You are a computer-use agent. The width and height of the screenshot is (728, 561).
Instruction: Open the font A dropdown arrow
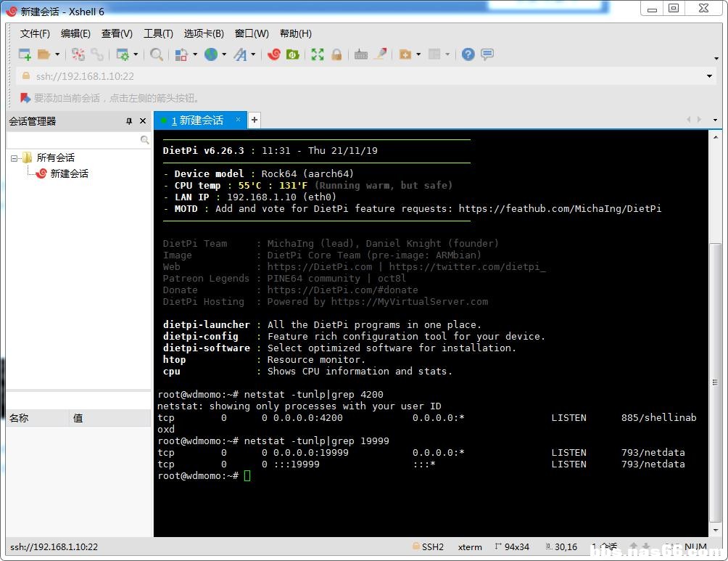pyautogui.click(x=253, y=54)
